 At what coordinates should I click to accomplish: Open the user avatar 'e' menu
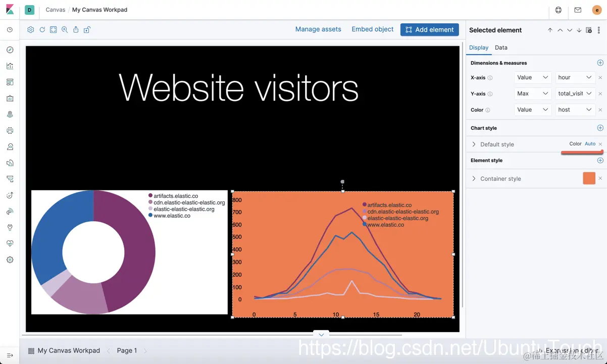point(597,10)
